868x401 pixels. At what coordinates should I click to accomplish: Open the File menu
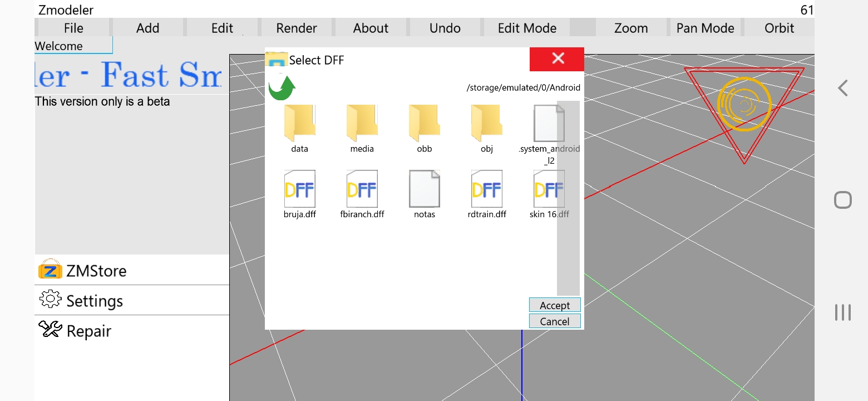(73, 28)
